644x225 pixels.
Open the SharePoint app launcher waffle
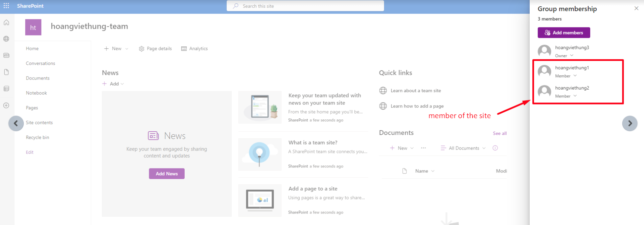tap(6, 6)
